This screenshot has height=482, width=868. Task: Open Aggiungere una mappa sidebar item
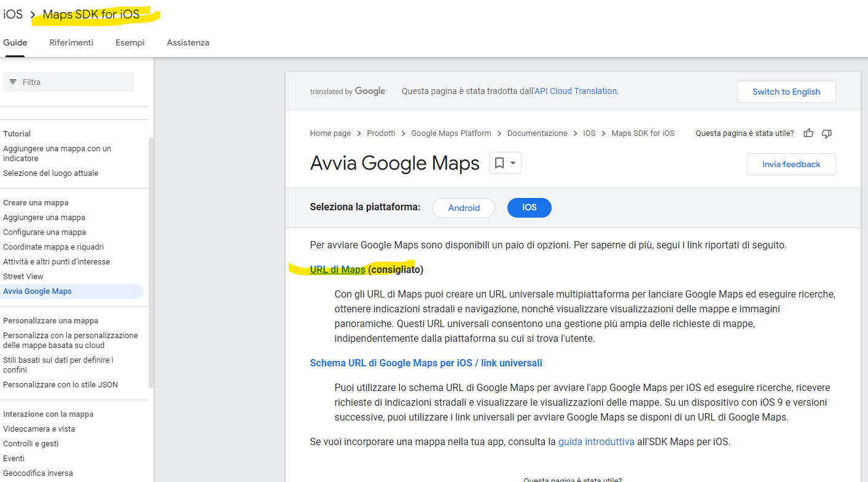pyautogui.click(x=44, y=218)
